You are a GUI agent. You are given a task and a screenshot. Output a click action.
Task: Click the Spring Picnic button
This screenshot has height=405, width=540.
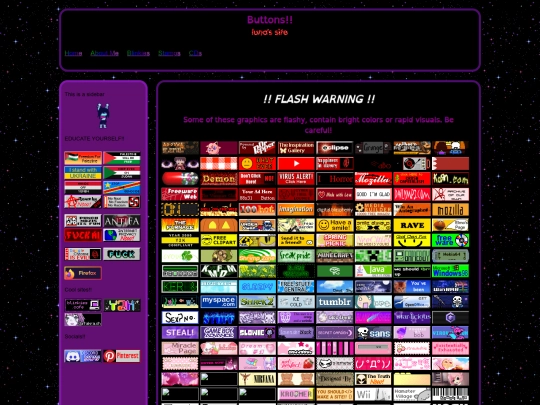click(335, 240)
